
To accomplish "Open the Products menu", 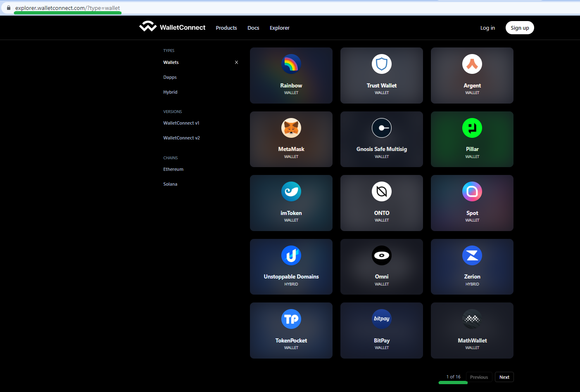I will pyautogui.click(x=226, y=28).
